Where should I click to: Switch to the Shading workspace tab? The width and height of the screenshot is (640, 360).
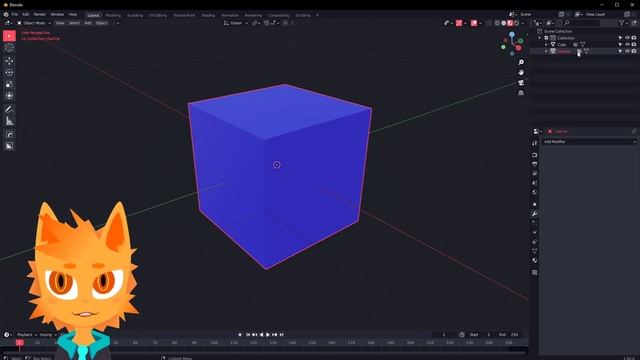[x=208, y=15]
